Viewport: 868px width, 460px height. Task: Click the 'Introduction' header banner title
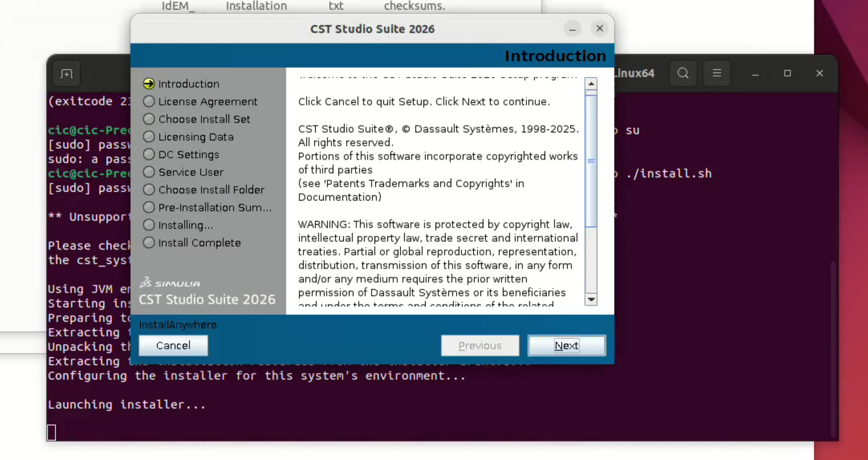pyautogui.click(x=555, y=56)
